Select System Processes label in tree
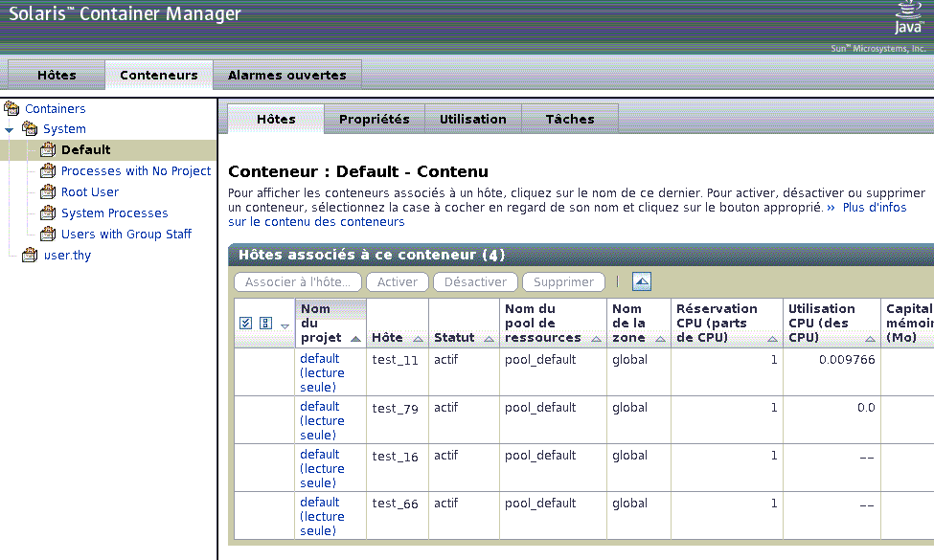The image size is (934, 560). point(114,213)
